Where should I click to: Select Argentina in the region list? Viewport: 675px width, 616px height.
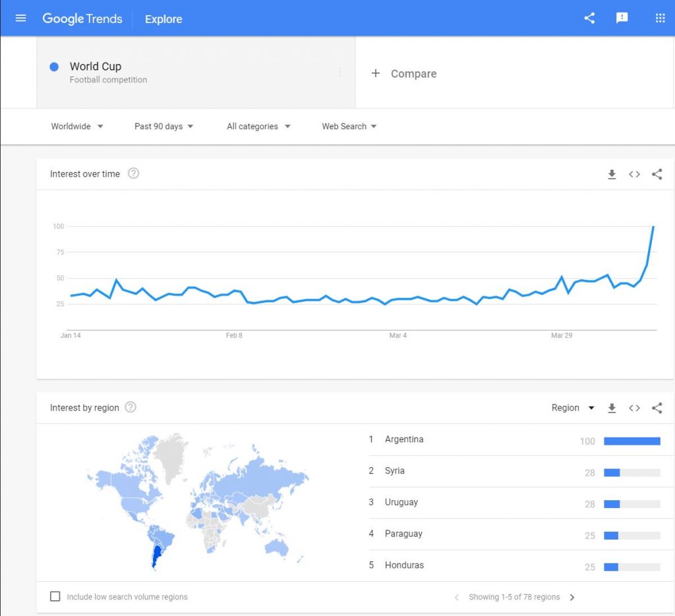pyautogui.click(x=404, y=439)
